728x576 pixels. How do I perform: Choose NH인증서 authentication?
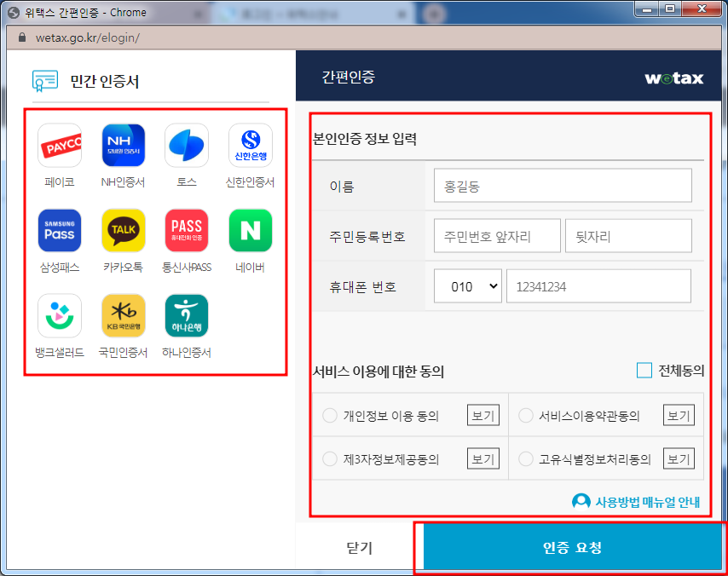tap(123, 145)
